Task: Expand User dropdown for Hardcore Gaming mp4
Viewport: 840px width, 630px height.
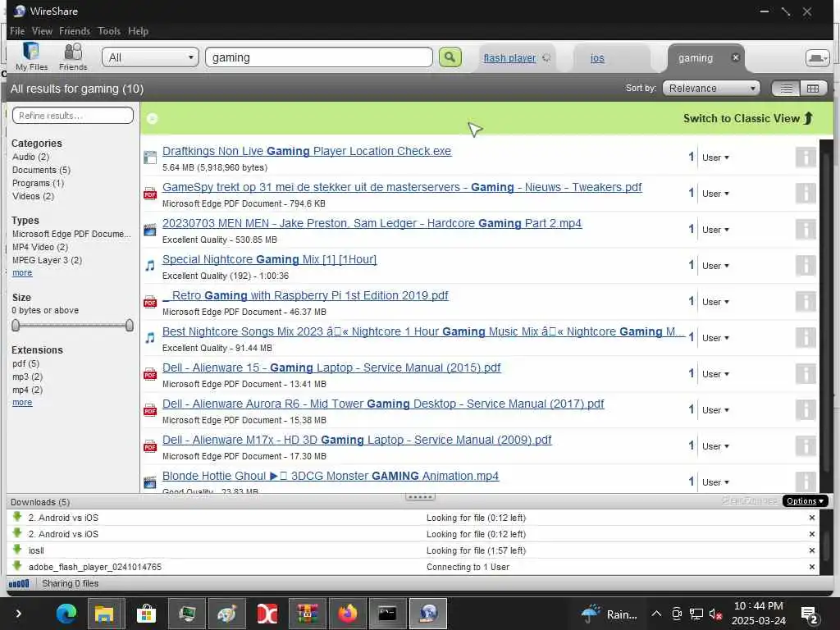Action: (715, 230)
